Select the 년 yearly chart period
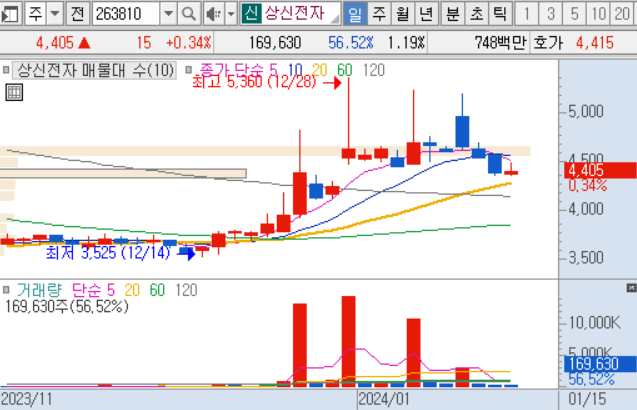The height and width of the screenshot is (410, 637). (426, 14)
